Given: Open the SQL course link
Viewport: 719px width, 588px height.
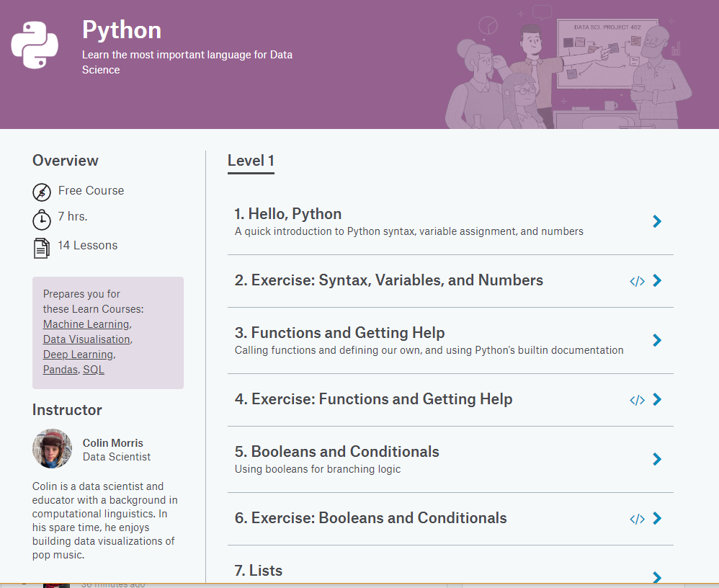Looking at the screenshot, I should pyautogui.click(x=94, y=370).
